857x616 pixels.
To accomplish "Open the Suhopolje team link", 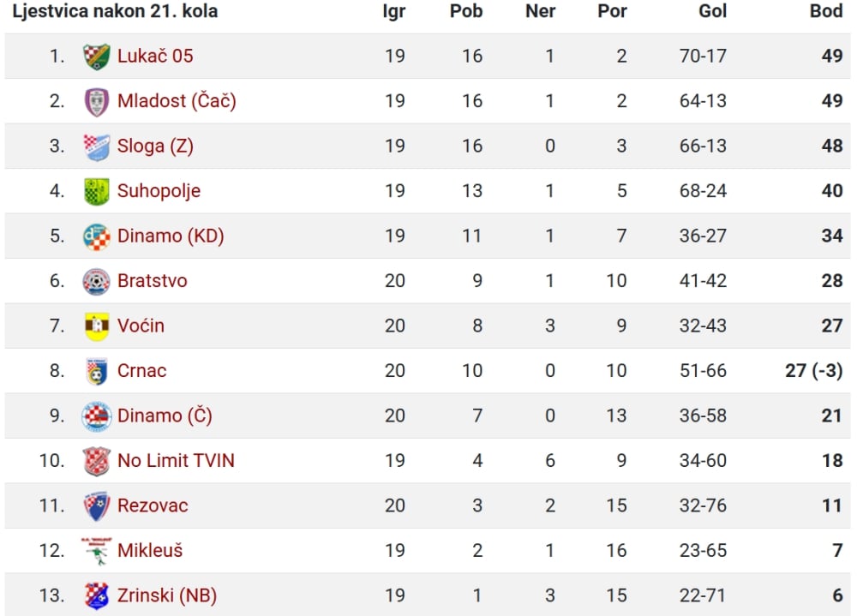I will click(159, 191).
